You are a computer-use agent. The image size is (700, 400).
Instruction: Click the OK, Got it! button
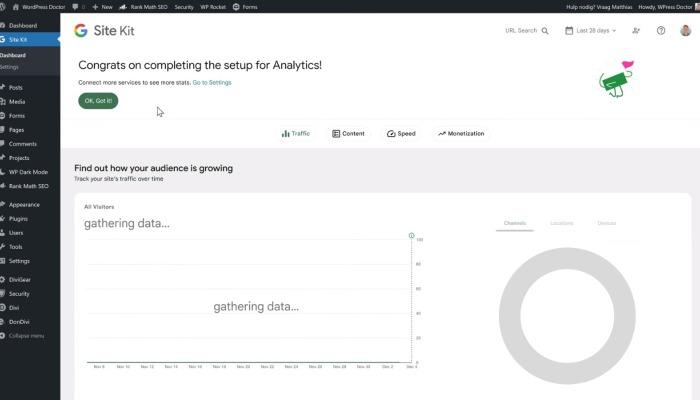click(98, 101)
